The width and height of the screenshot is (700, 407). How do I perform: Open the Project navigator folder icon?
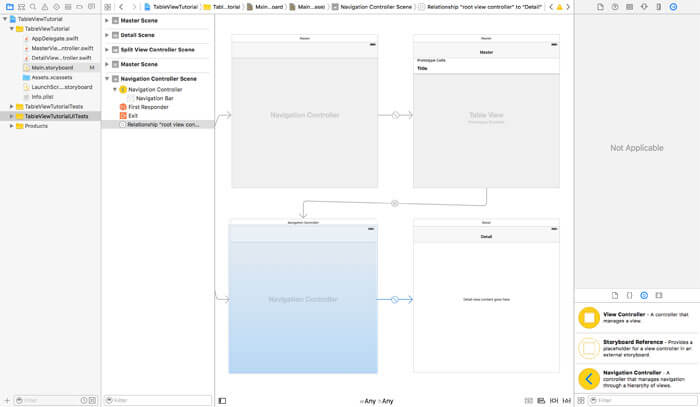coord(9,7)
